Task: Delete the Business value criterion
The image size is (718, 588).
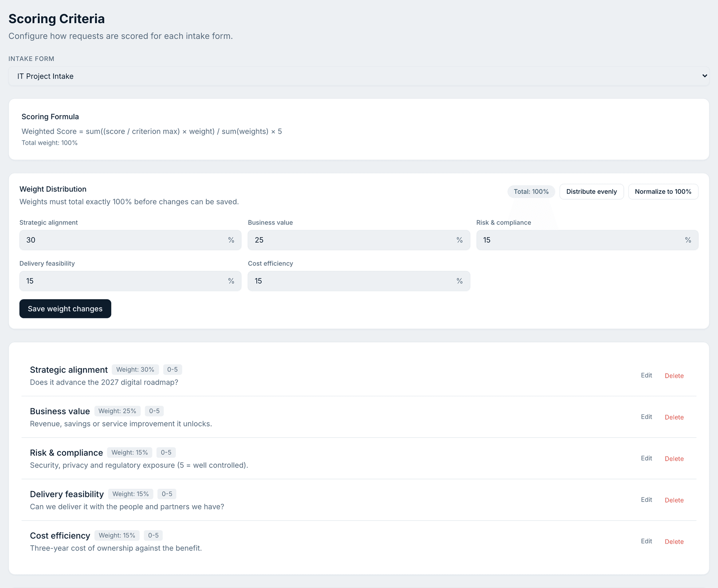Action: pos(674,417)
